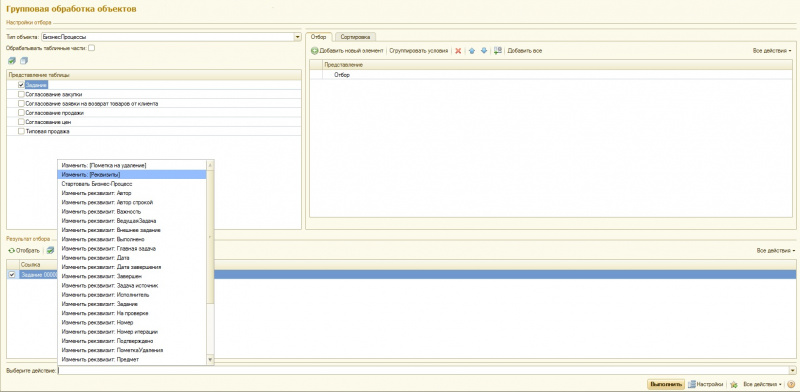The height and width of the screenshot is (392, 800).
Task: Move filter element down with blue arrow
Action: click(x=484, y=51)
